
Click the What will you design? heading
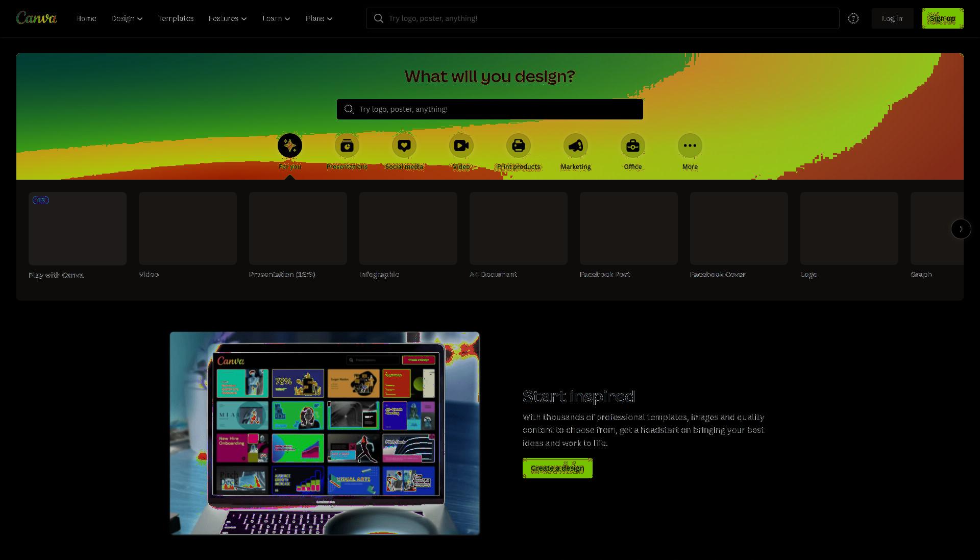pyautogui.click(x=490, y=77)
